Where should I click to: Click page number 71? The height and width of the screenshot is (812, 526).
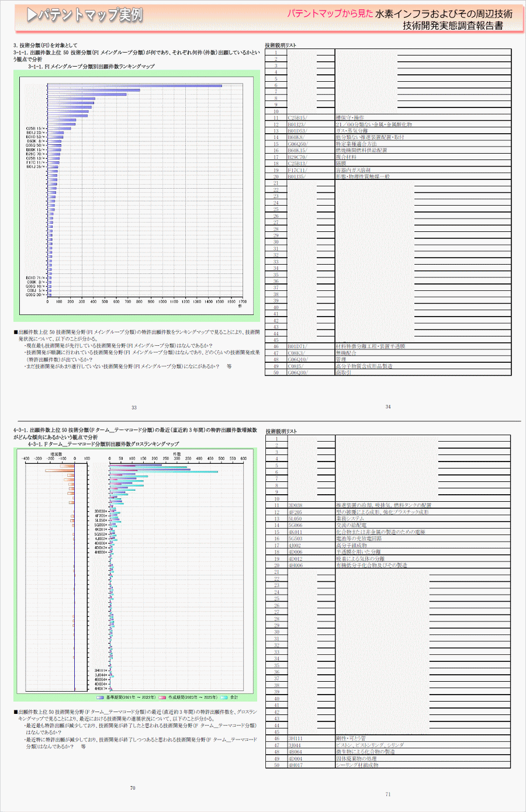click(388, 794)
